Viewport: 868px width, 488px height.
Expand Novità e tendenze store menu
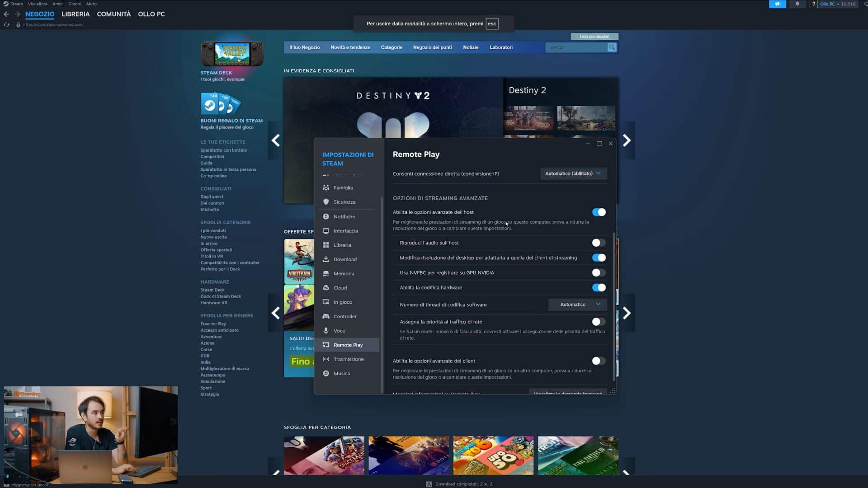click(350, 47)
